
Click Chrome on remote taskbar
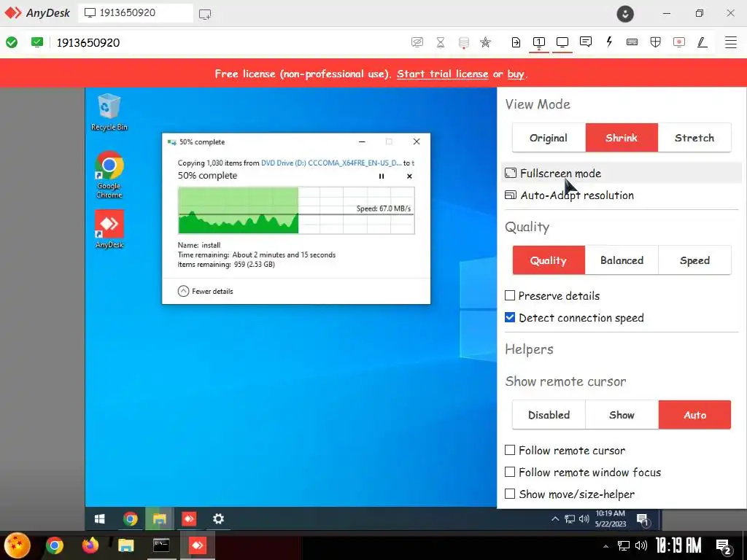pos(130,518)
